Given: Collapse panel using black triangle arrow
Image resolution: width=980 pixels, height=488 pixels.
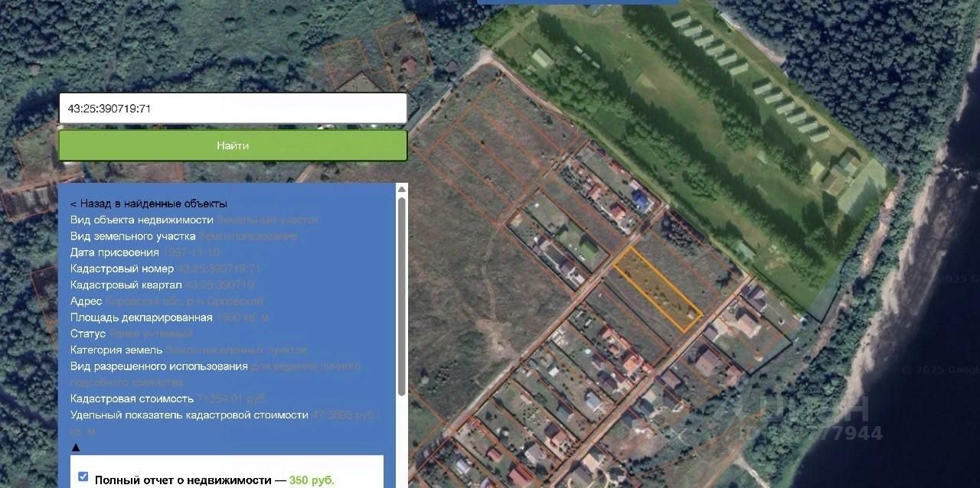Looking at the screenshot, I should [76, 447].
